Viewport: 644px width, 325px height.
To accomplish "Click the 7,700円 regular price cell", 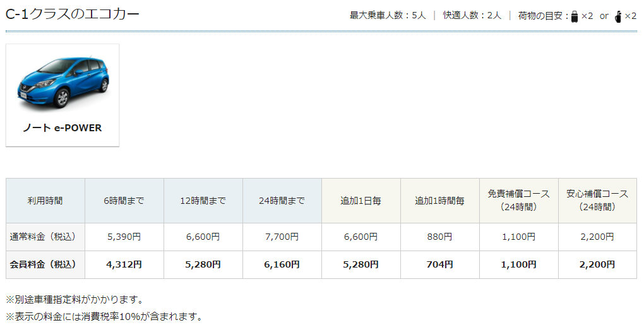I will coord(282,237).
